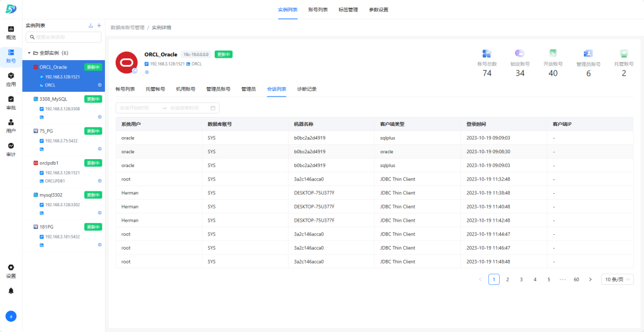Open gear settings for orclpdb1 instance
Viewport: 644px width, 332px height.
(100, 181)
